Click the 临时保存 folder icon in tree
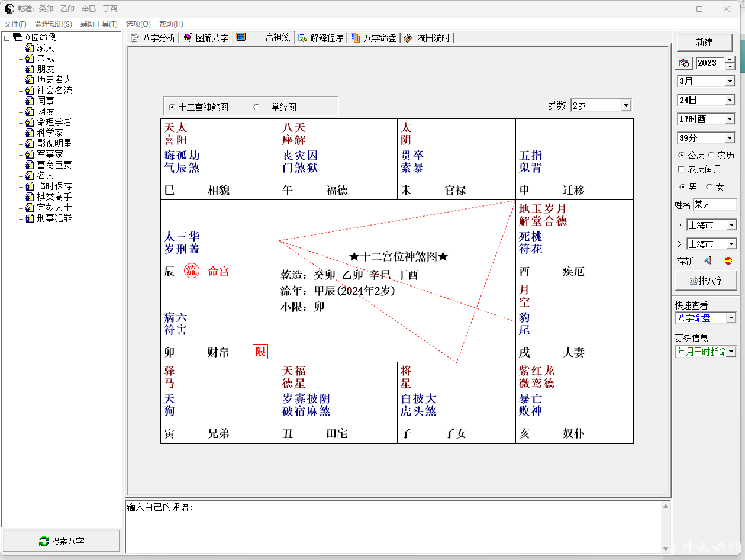This screenshot has height=560, width=745. [29, 186]
